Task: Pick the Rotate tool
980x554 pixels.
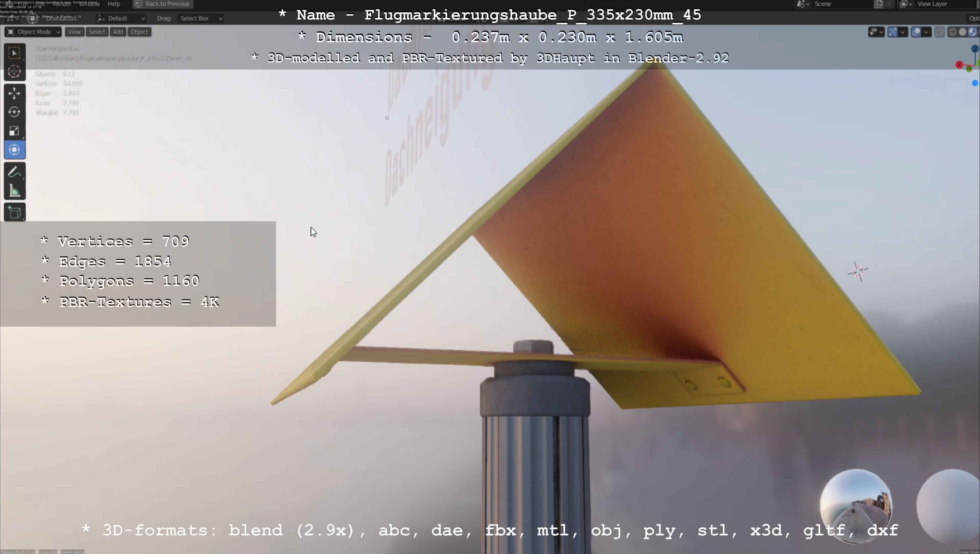Action: [14, 112]
